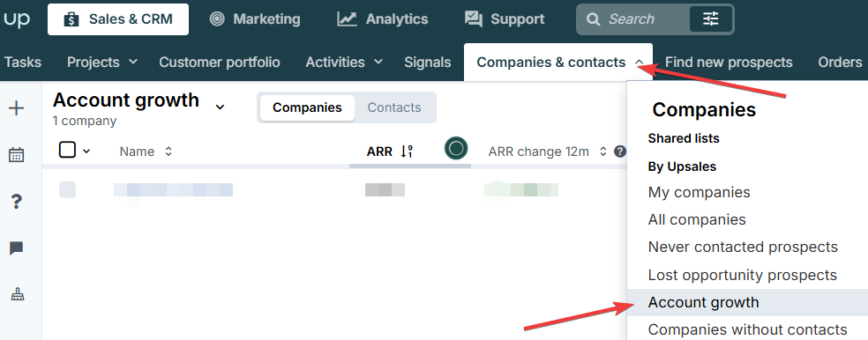Open the help question mark sidebar icon
This screenshot has height=340, width=868.
click(x=17, y=202)
